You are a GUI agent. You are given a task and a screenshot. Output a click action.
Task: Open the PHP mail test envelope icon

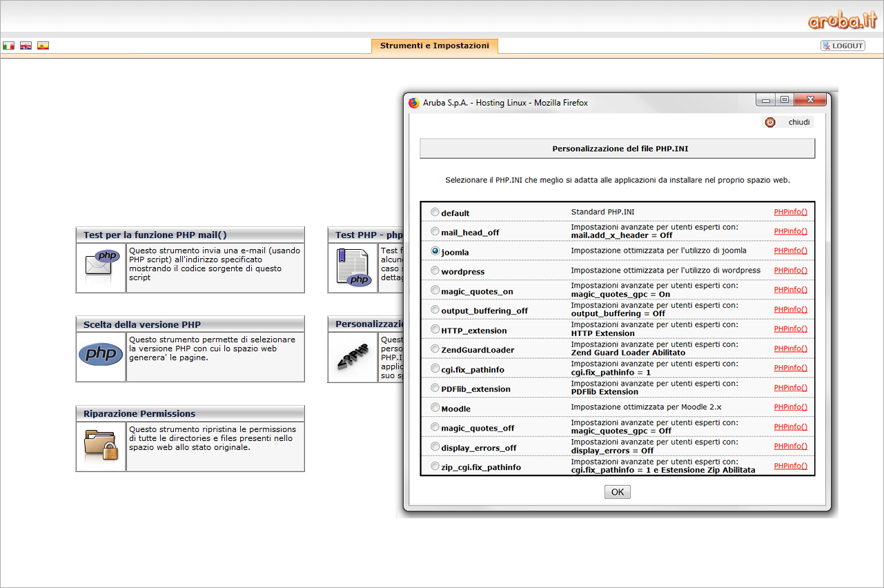click(x=101, y=267)
